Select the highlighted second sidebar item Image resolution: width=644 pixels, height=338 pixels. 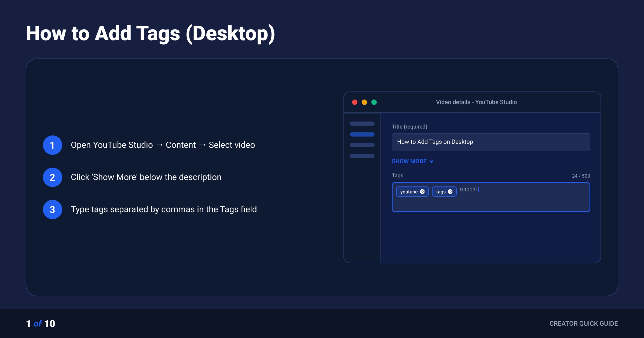tap(362, 134)
